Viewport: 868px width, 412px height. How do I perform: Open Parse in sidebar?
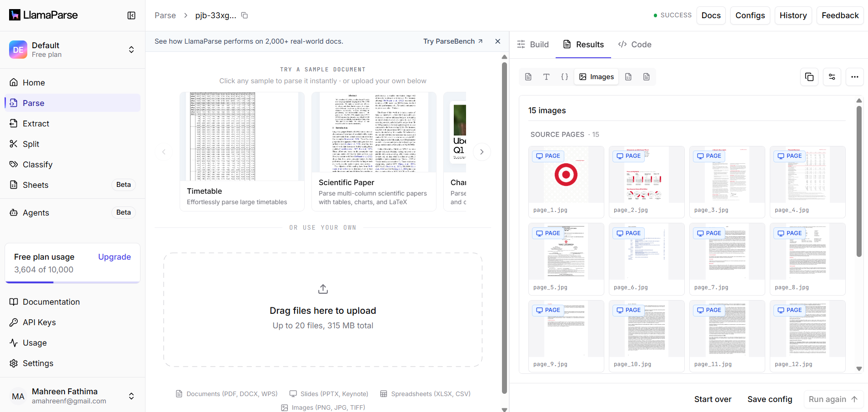pyautogui.click(x=73, y=103)
